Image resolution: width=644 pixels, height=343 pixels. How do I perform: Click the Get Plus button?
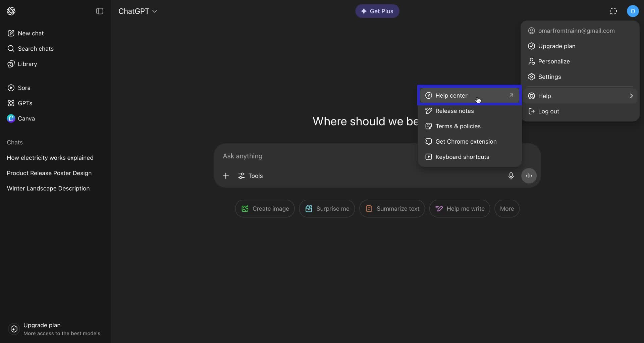[x=377, y=11]
